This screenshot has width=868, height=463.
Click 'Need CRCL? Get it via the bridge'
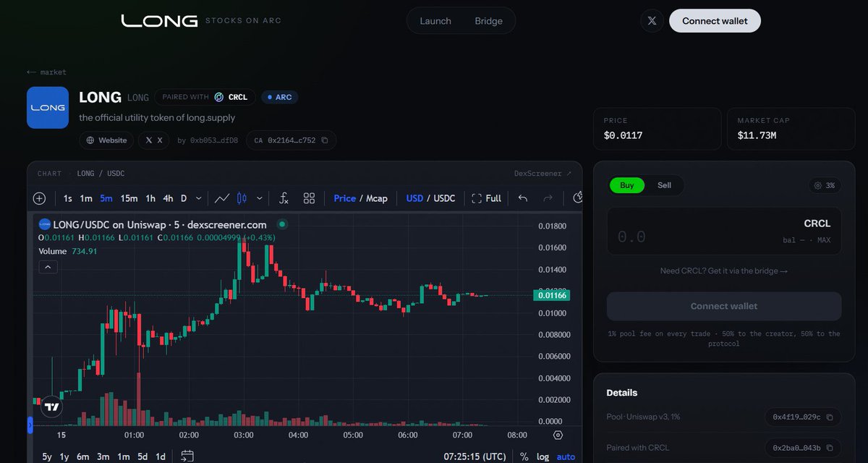point(724,271)
